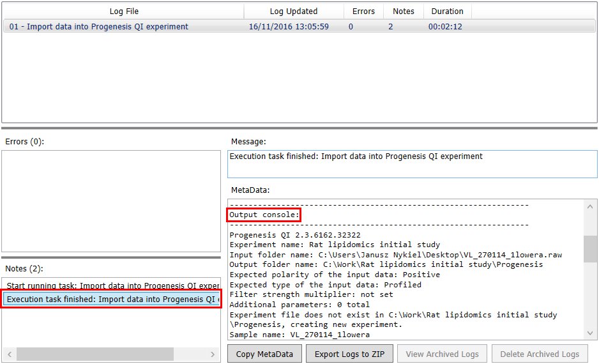Click the 'Progenesis QI 2.3.6162.32322' line
This screenshot has width=599, height=364.
tap(295, 235)
